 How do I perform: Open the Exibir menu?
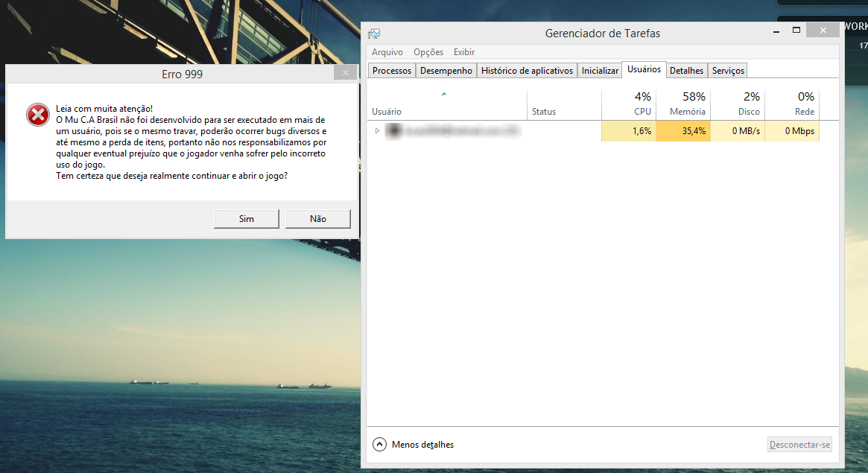(463, 52)
